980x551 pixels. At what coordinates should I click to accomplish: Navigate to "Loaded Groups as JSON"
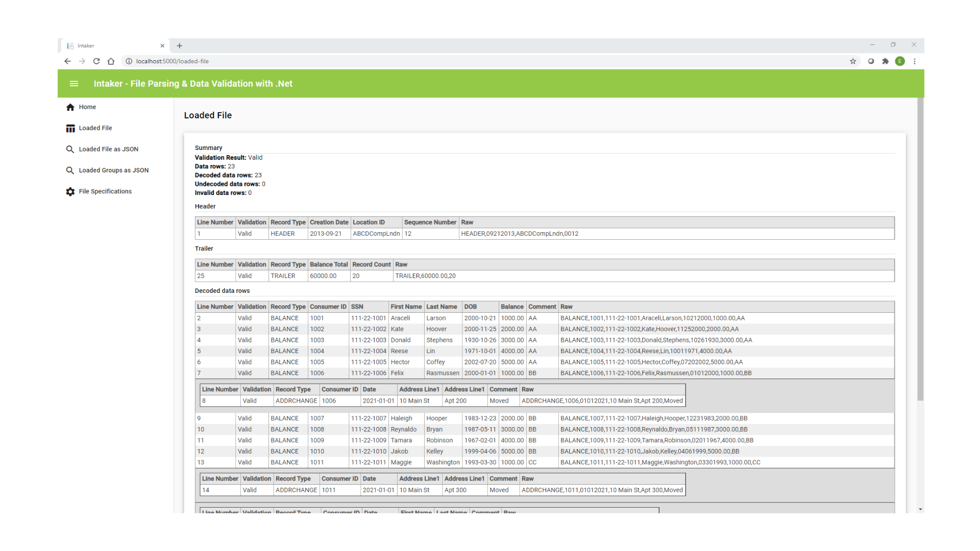point(113,170)
